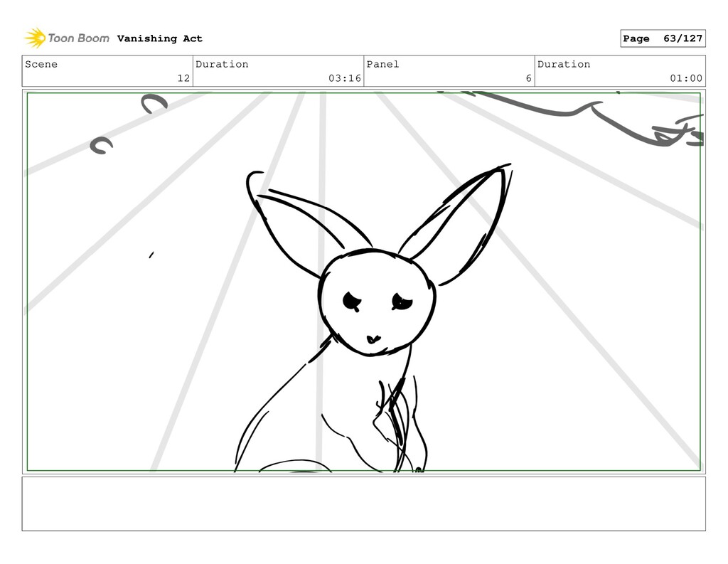The height and width of the screenshot is (564, 728).
Task: Click the panel duration value '01:00'
Action: (686, 78)
